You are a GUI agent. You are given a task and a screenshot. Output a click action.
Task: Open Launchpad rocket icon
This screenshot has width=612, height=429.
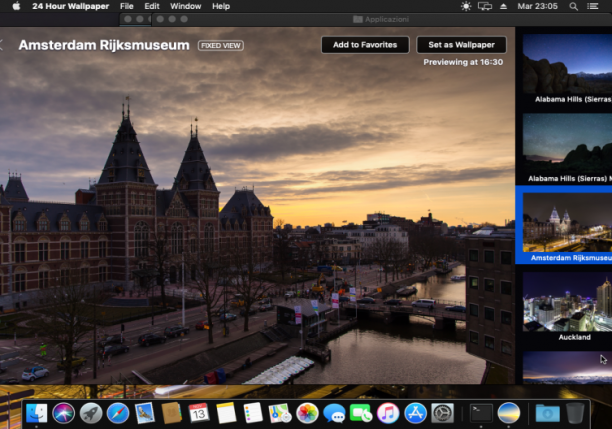(91, 413)
